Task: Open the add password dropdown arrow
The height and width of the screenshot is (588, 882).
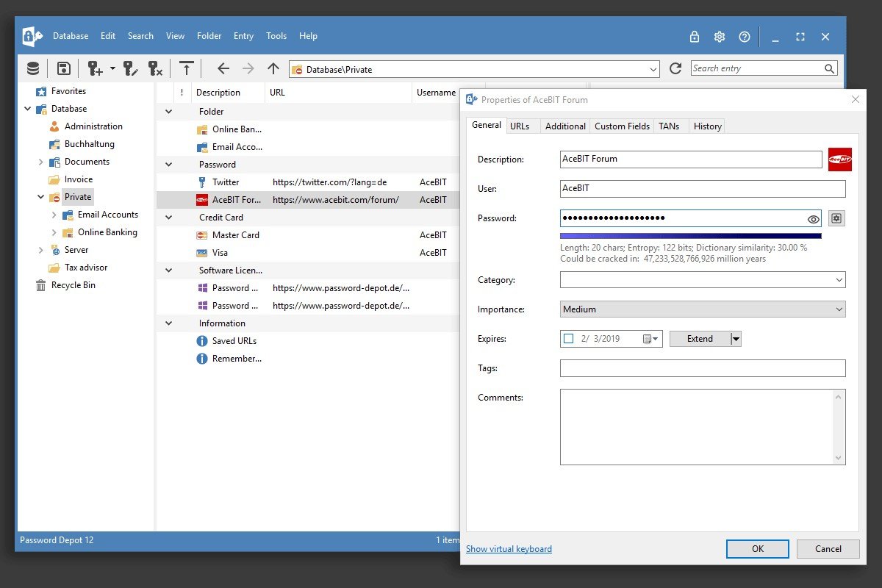Action: pos(112,68)
